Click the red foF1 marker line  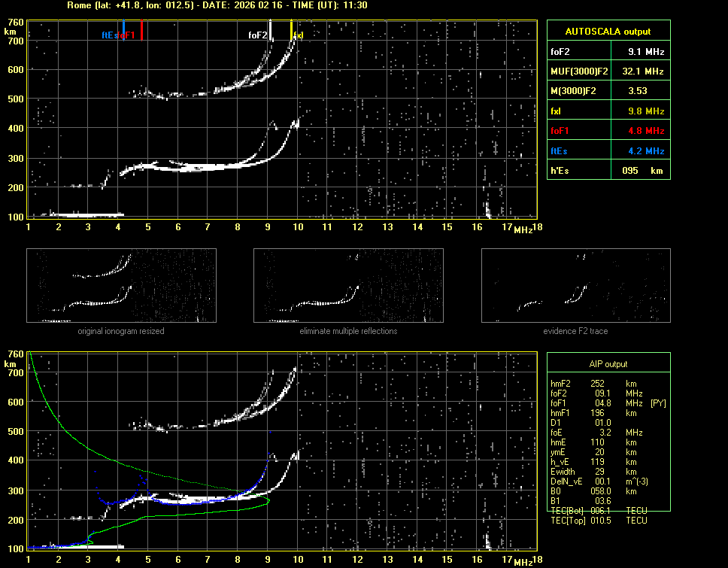point(141,30)
